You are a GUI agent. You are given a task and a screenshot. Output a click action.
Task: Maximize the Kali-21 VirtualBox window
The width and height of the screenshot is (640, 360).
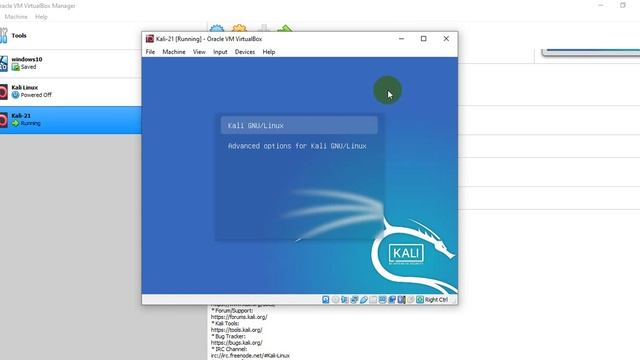424,38
